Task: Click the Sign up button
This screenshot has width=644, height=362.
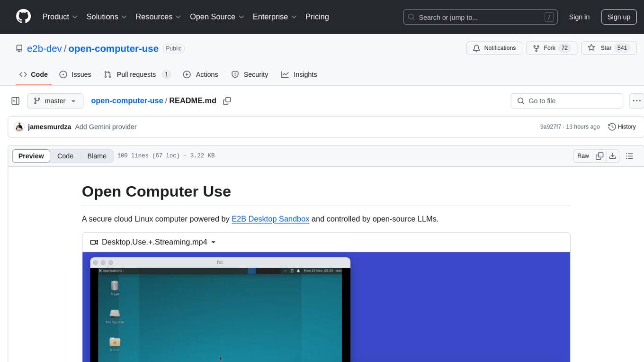Action: point(619,17)
